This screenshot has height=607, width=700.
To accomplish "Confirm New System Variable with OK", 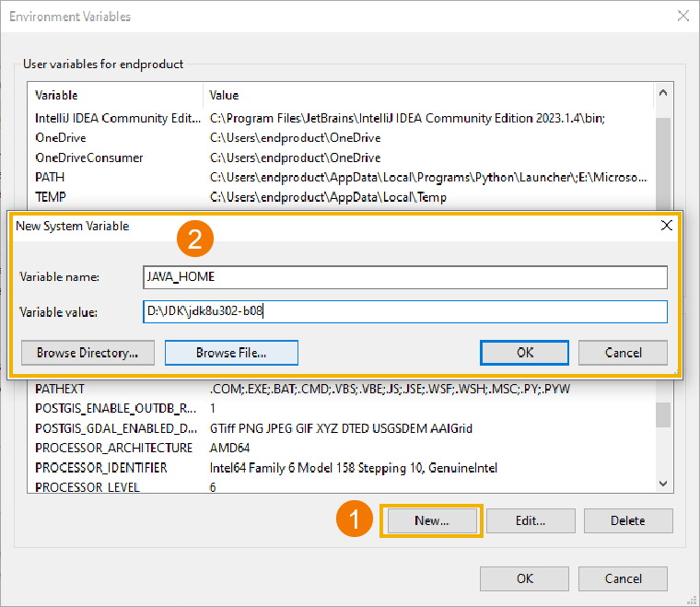I will coord(524,353).
